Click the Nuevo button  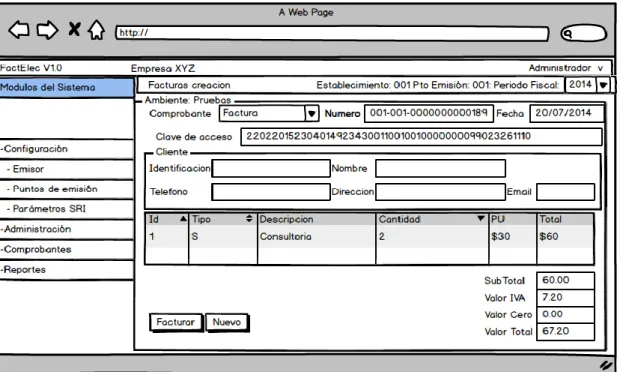point(227,322)
